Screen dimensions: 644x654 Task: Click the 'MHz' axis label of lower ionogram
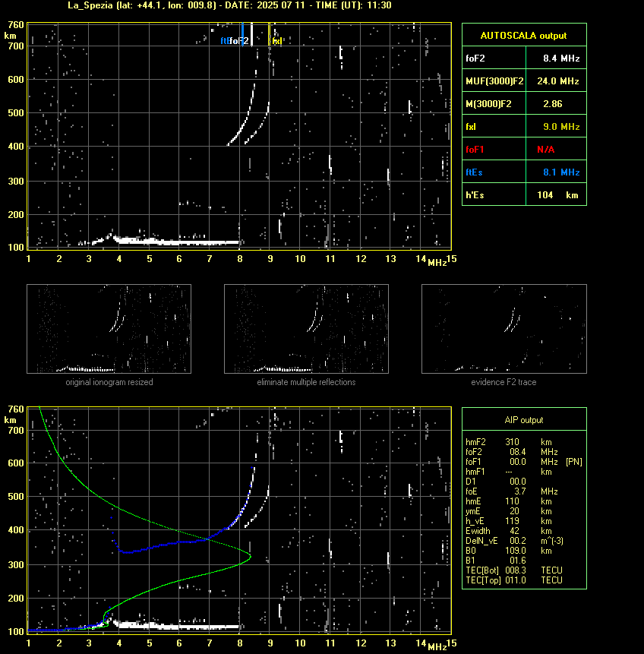pos(437,646)
